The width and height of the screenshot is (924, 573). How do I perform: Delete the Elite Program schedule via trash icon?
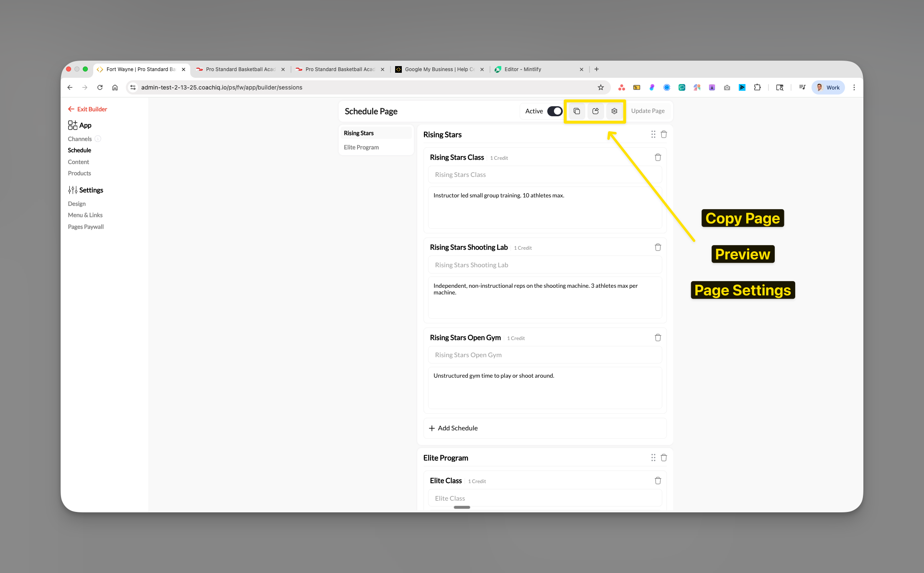664,458
